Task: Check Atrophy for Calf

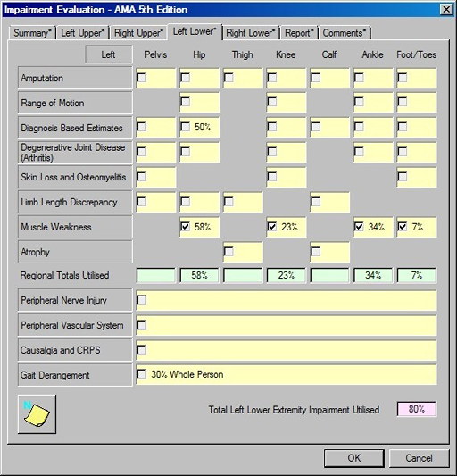Action: pos(316,251)
